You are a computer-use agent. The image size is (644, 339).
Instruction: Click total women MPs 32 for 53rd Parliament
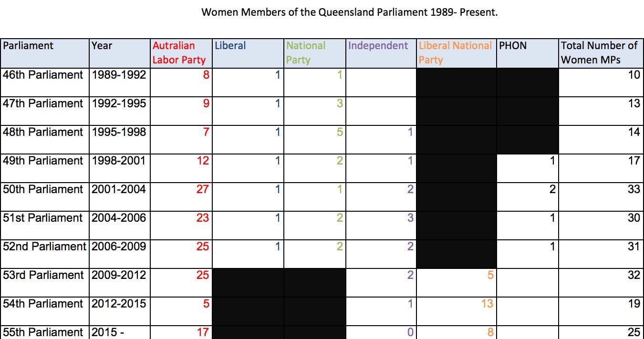pos(634,275)
